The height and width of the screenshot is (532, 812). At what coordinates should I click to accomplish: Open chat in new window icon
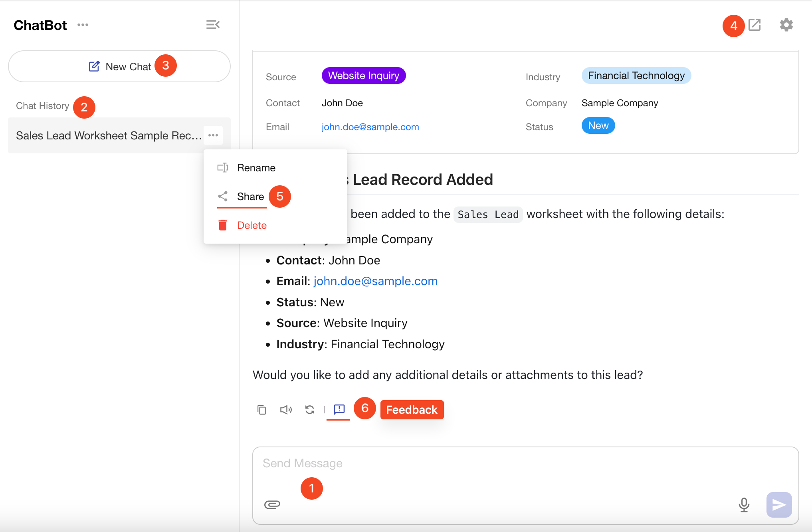click(755, 25)
